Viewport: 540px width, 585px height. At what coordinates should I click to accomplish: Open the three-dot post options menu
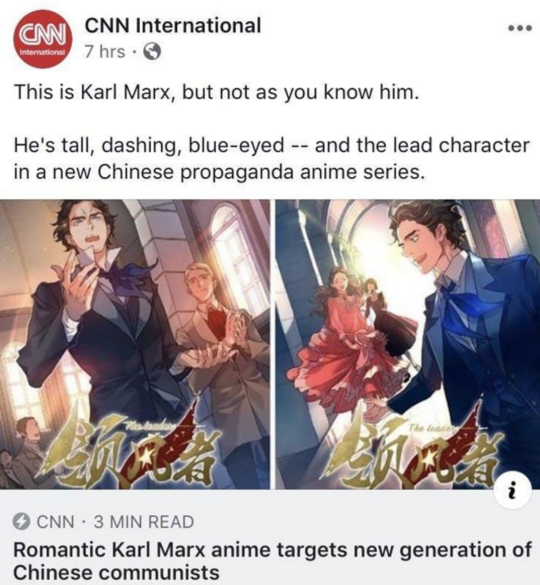(519, 29)
